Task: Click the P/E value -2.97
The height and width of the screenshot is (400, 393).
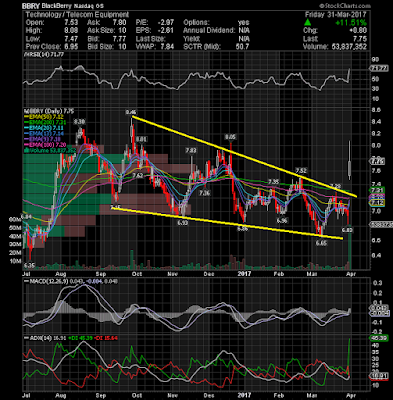Action: click(x=165, y=23)
